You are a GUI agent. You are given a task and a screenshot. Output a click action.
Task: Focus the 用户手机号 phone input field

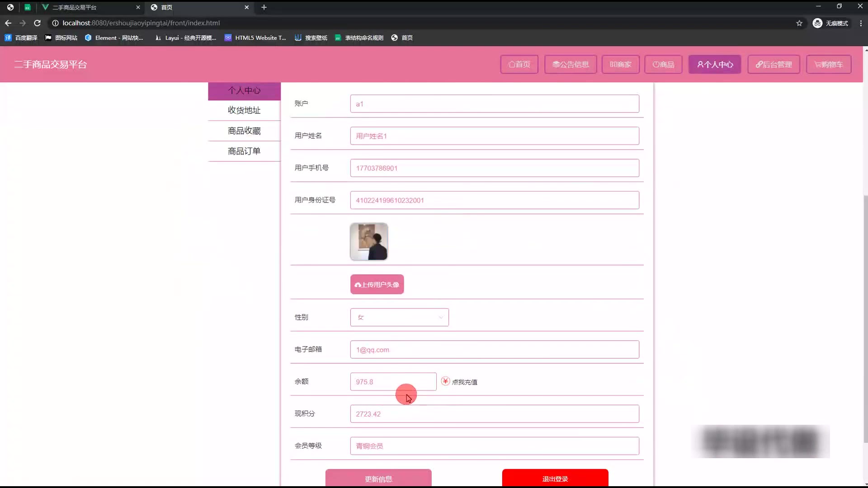click(x=494, y=168)
